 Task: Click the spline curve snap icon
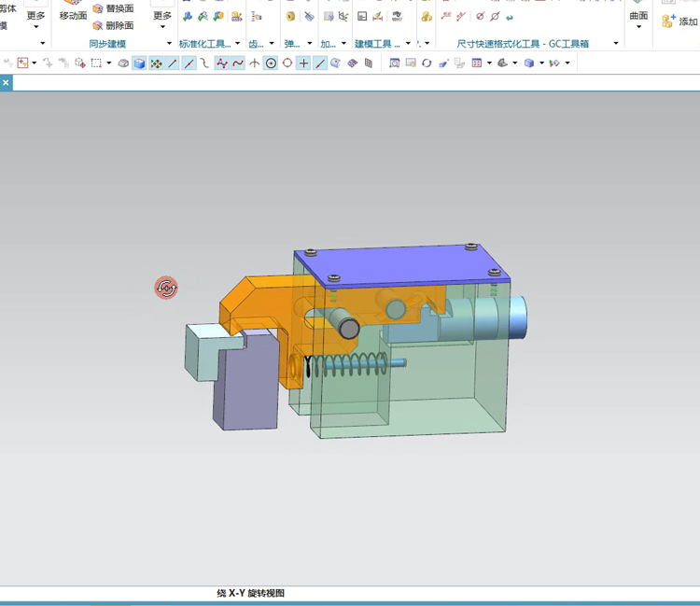tap(238, 63)
